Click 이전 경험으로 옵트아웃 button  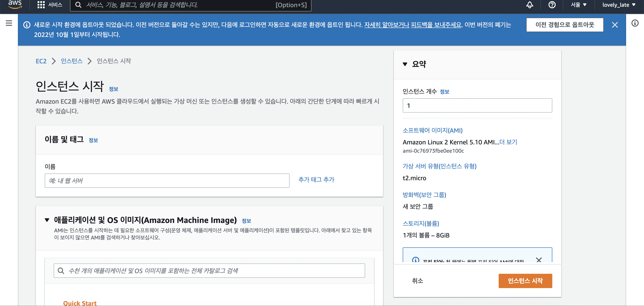564,25
